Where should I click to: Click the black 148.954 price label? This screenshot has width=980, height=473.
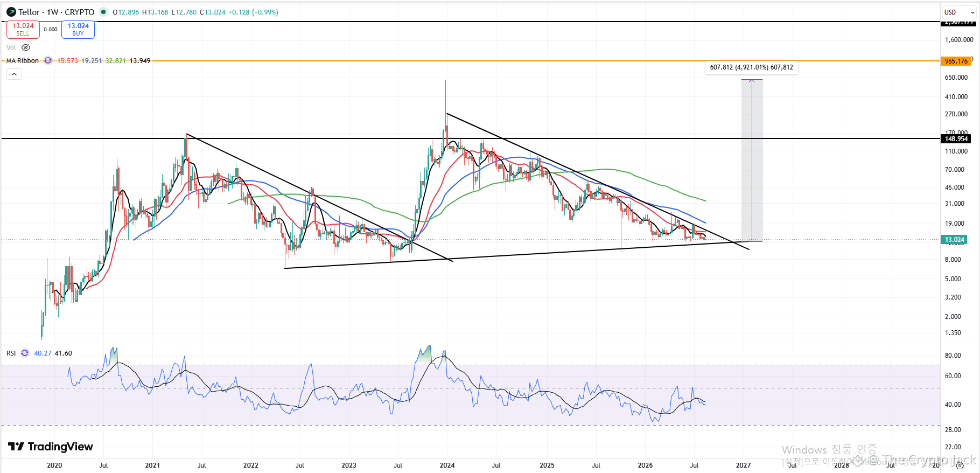pyautogui.click(x=956, y=138)
